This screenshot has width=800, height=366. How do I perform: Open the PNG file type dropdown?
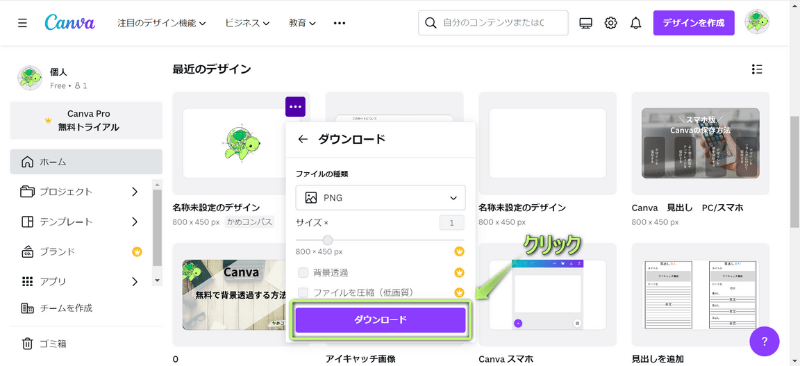[381, 198]
